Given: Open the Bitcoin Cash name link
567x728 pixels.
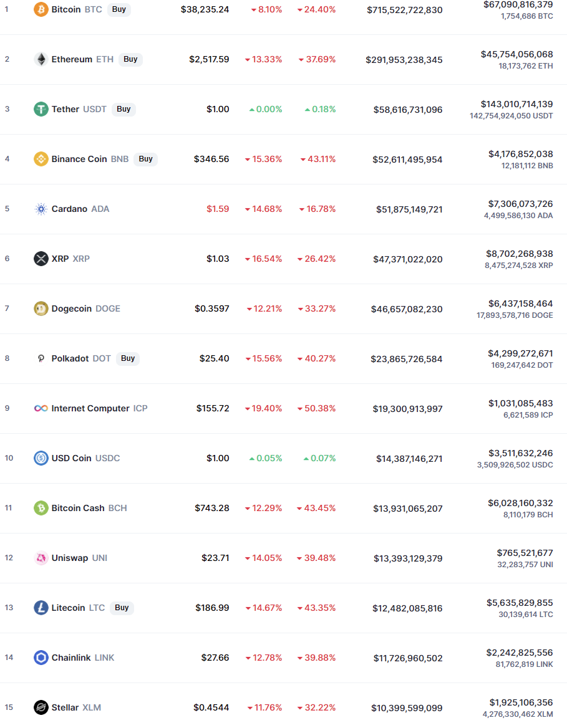Looking at the screenshot, I should (x=78, y=508).
